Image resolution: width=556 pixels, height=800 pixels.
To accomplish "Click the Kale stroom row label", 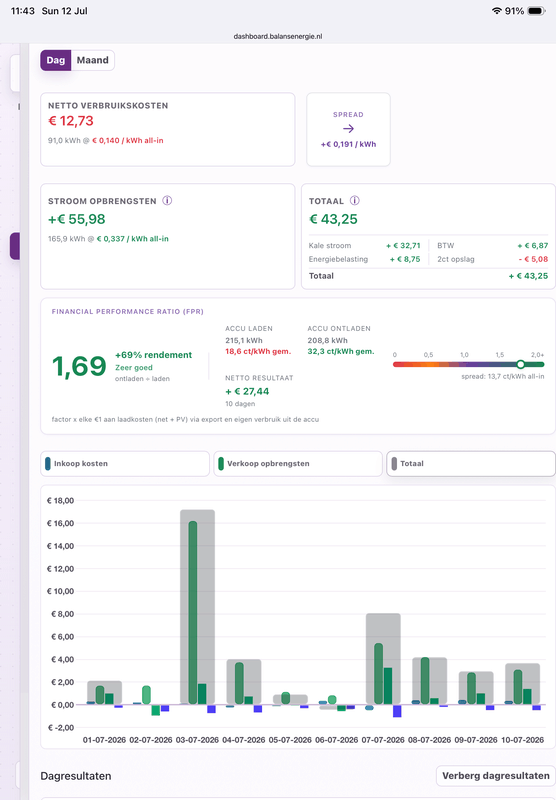I will click(330, 245).
